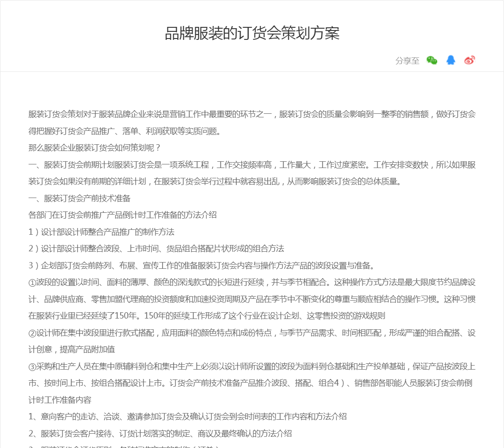Screen dimensions: 504x448
Task: Share the article to WeChat
Action: (432, 60)
